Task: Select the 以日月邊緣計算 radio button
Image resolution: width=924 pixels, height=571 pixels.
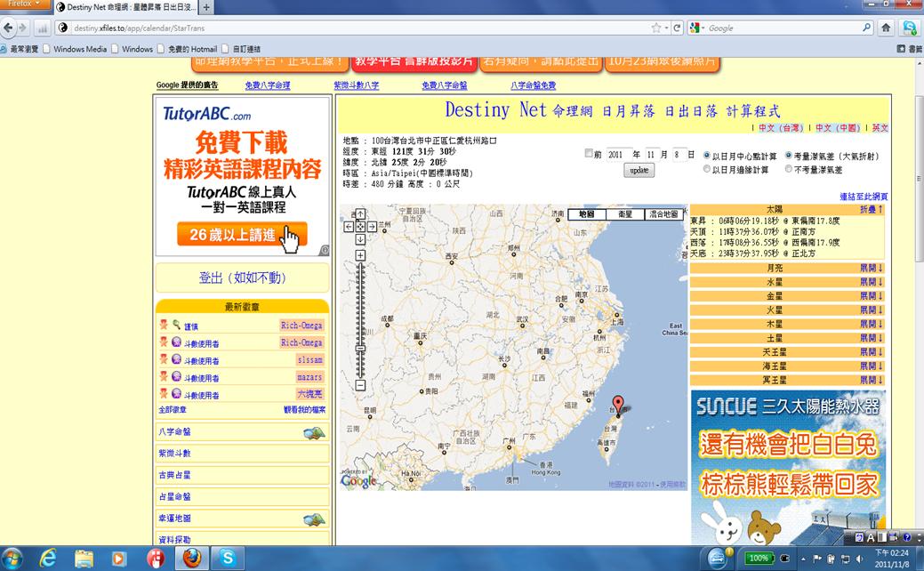Action: click(x=707, y=169)
